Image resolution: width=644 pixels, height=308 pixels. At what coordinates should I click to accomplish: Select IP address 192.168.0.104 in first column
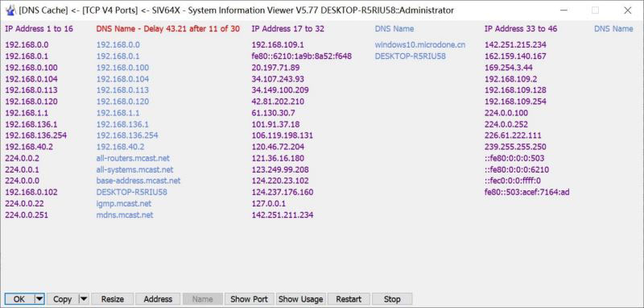click(x=31, y=79)
